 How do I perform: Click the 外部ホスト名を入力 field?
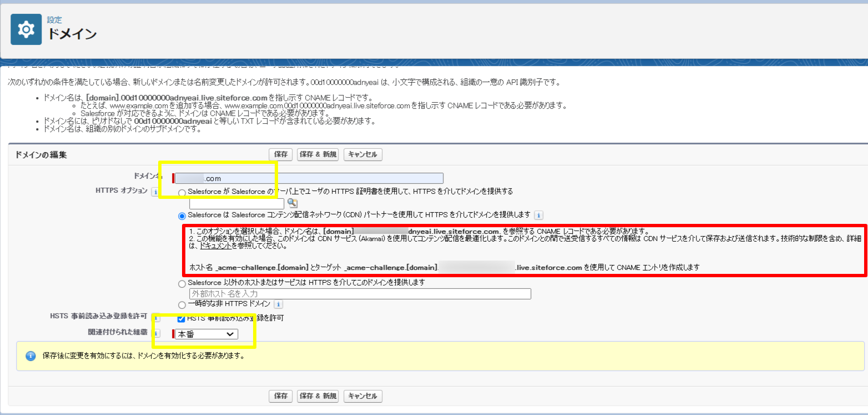[x=360, y=294]
